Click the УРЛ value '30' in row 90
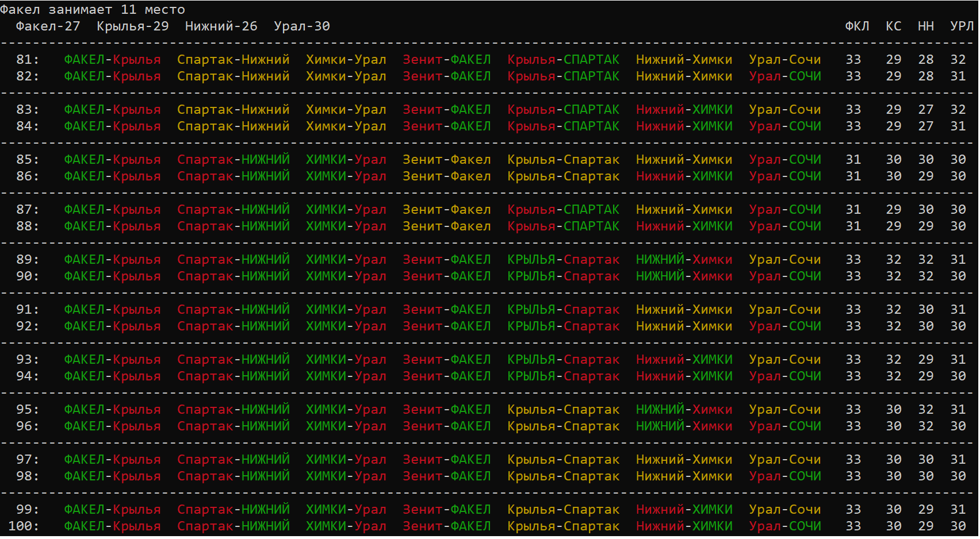This screenshot has width=980, height=539. click(958, 276)
